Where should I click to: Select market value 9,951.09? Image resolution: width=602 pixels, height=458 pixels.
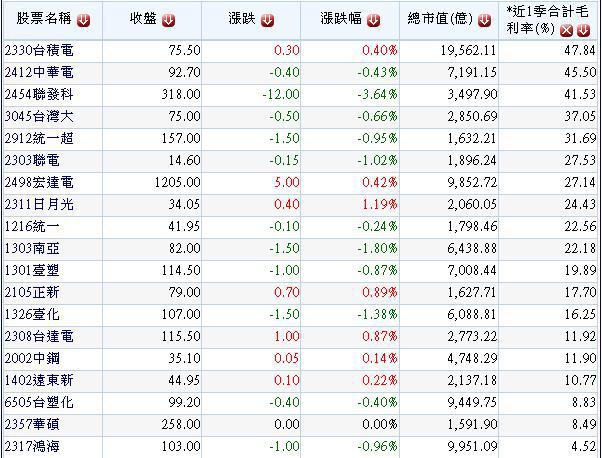472,446
